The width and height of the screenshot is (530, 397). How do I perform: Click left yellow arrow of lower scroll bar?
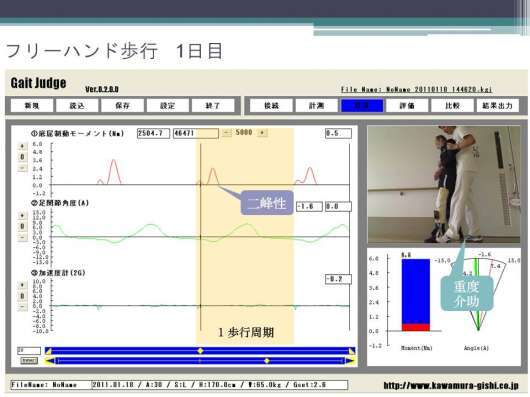coord(50,361)
